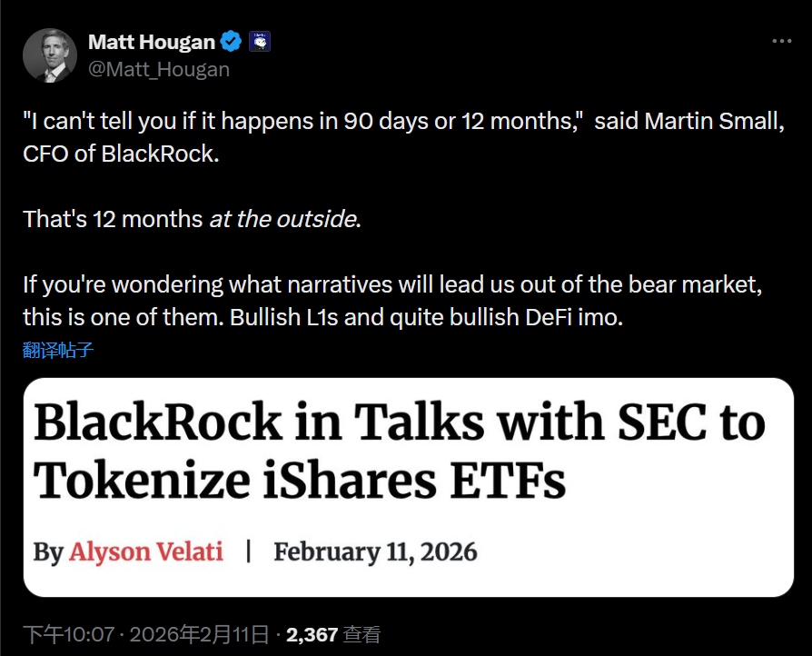The height and width of the screenshot is (656, 812).
Task: Click the 翻译帖子 translate link
Action: click(58, 350)
